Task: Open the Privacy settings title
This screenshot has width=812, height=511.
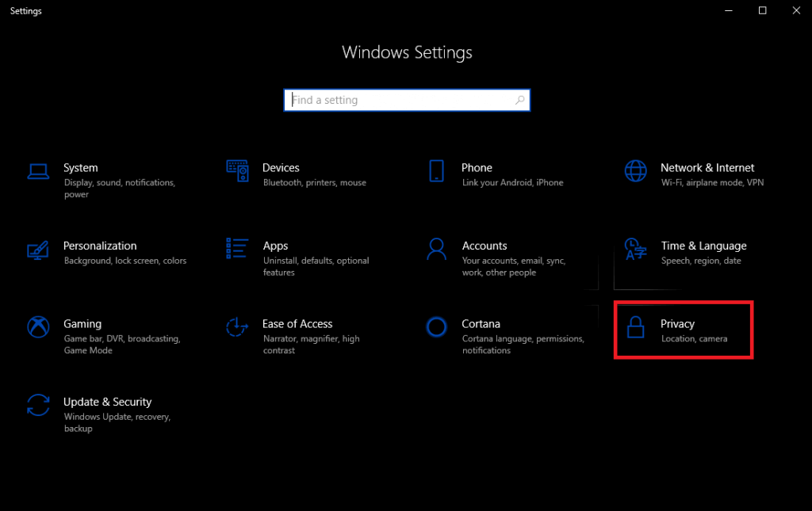Action: (677, 324)
